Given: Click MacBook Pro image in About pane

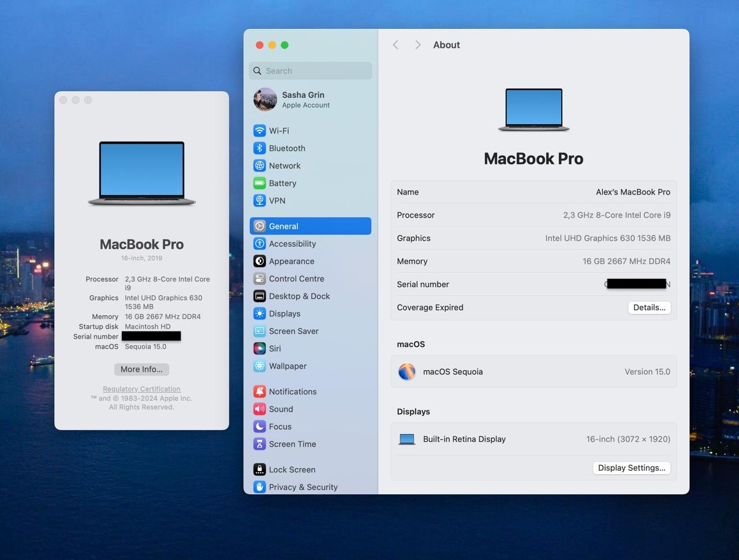Looking at the screenshot, I should click(x=534, y=110).
